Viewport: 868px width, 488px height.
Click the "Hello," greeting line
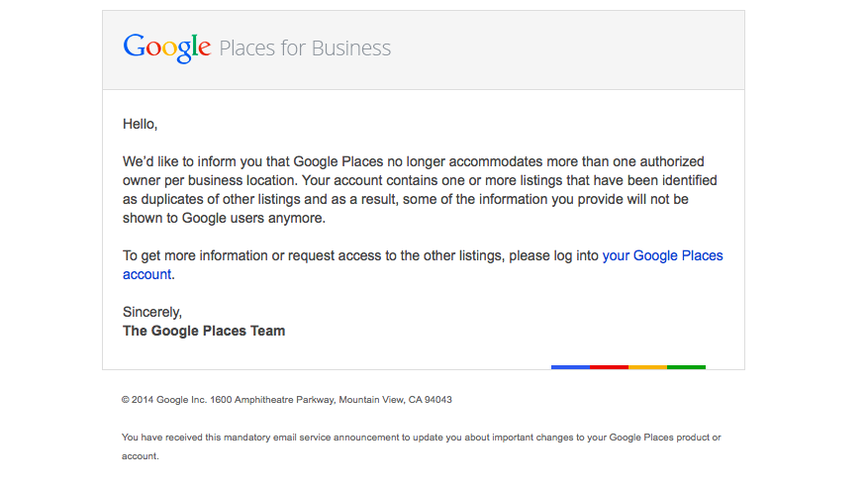(x=141, y=124)
